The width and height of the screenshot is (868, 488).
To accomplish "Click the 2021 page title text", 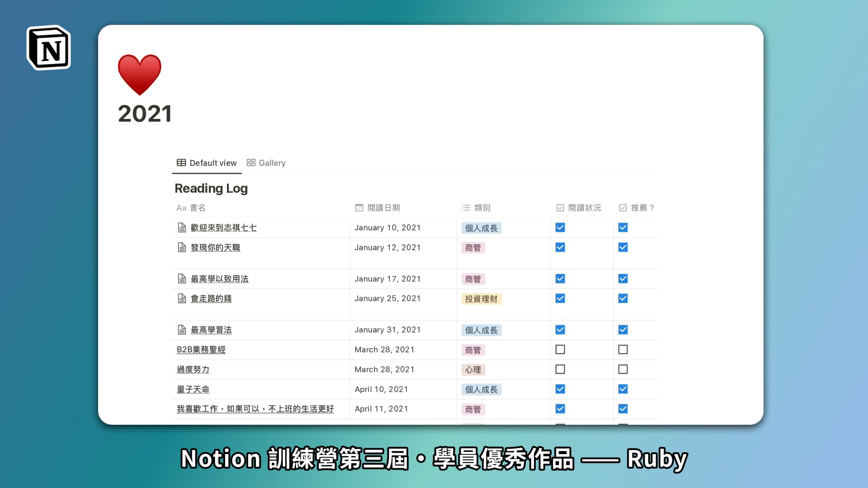I will 145,114.
